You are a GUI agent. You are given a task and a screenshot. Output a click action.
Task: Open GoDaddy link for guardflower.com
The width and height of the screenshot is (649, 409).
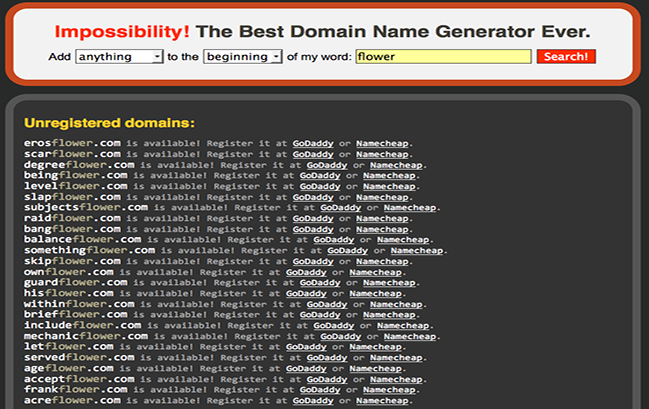tap(320, 283)
